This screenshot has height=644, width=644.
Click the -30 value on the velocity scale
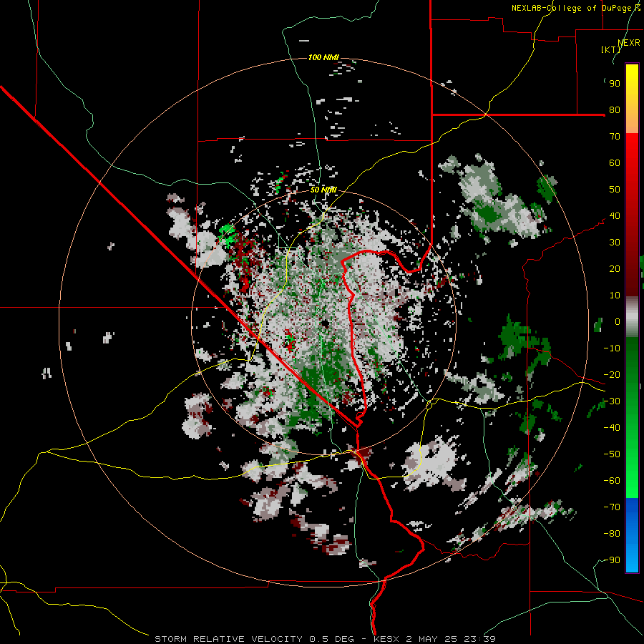612,401
